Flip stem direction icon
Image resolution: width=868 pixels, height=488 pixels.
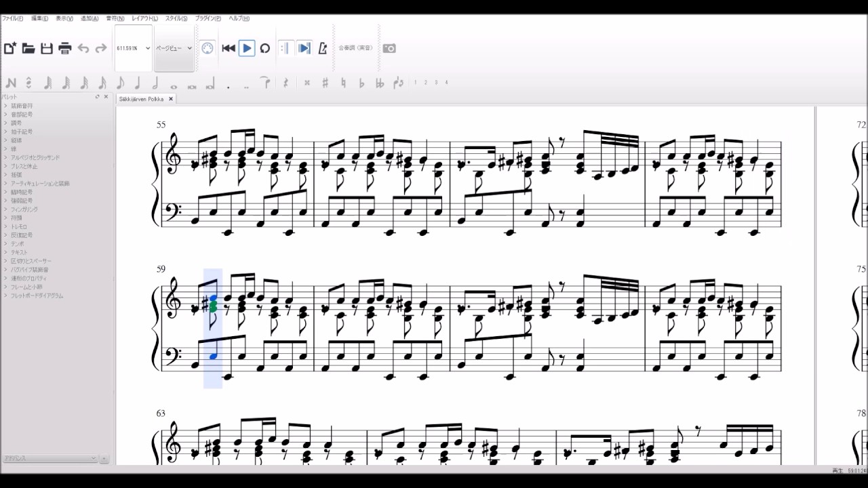click(399, 83)
